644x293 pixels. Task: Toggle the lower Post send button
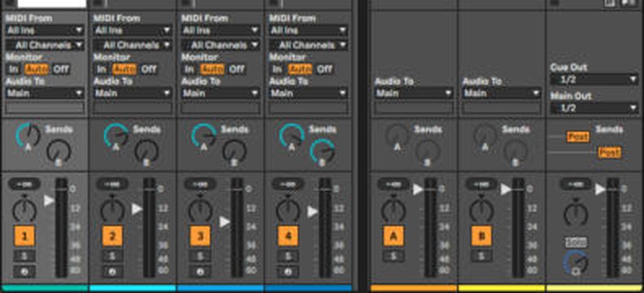[609, 152]
